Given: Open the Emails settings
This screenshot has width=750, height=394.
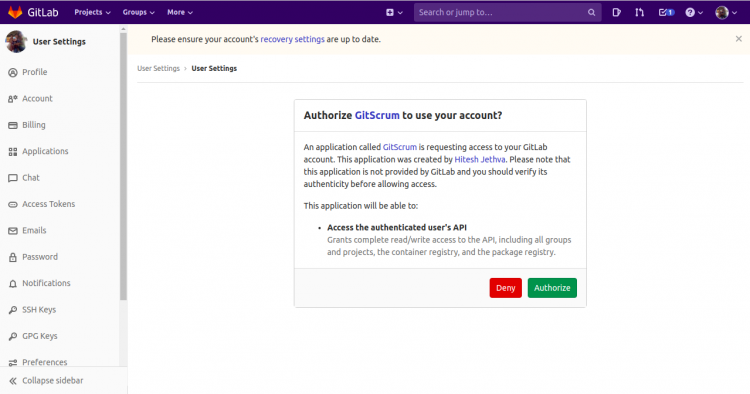Looking at the screenshot, I should point(34,230).
